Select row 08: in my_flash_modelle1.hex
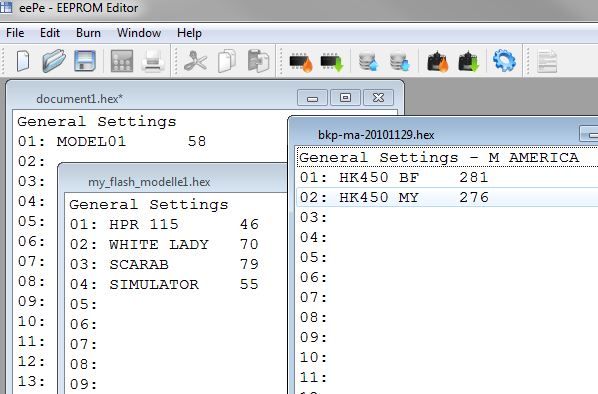Screen dimensions: 598x394 point(84,364)
